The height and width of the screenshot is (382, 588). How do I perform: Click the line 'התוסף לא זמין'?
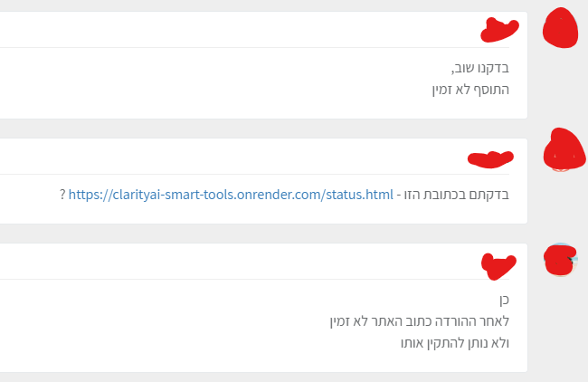tap(470, 90)
